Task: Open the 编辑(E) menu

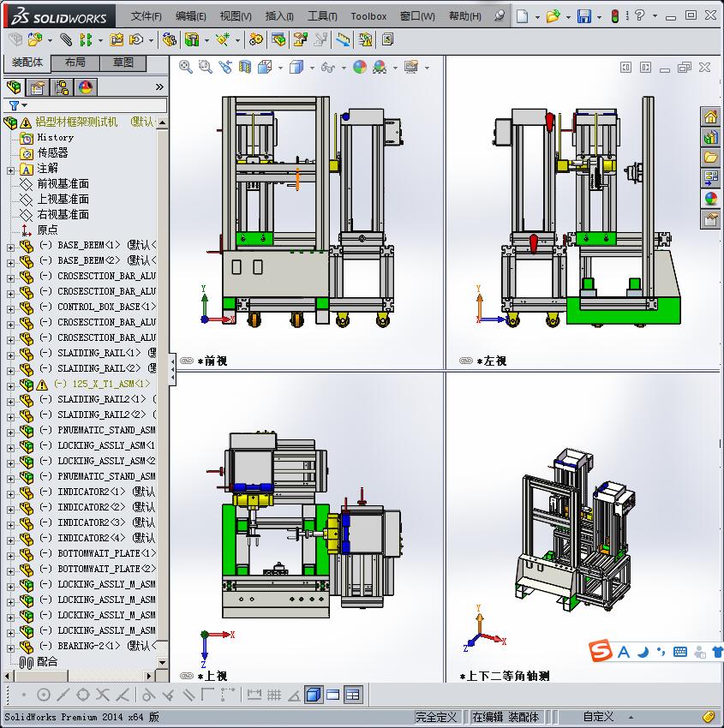Action: 191,16
